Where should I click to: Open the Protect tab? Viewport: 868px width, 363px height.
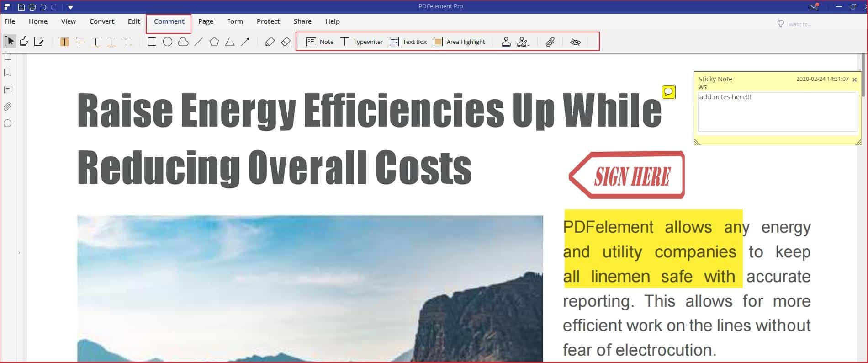[268, 21]
